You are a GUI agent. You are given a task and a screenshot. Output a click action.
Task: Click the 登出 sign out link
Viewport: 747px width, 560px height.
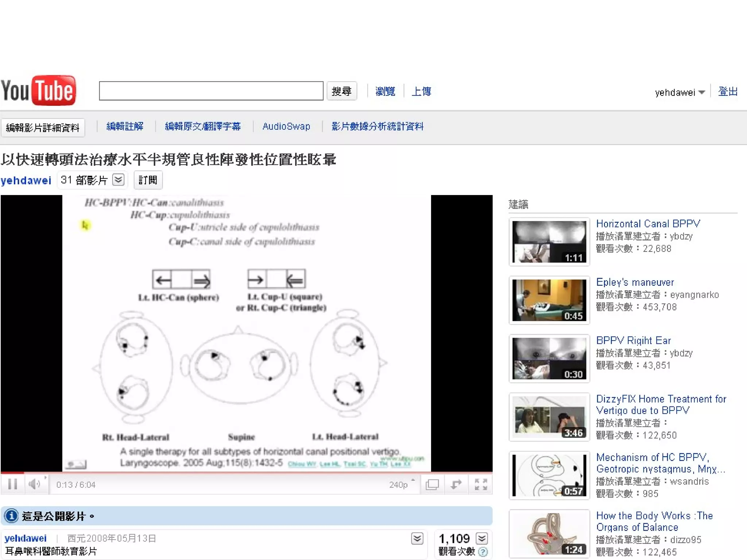tap(728, 92)
